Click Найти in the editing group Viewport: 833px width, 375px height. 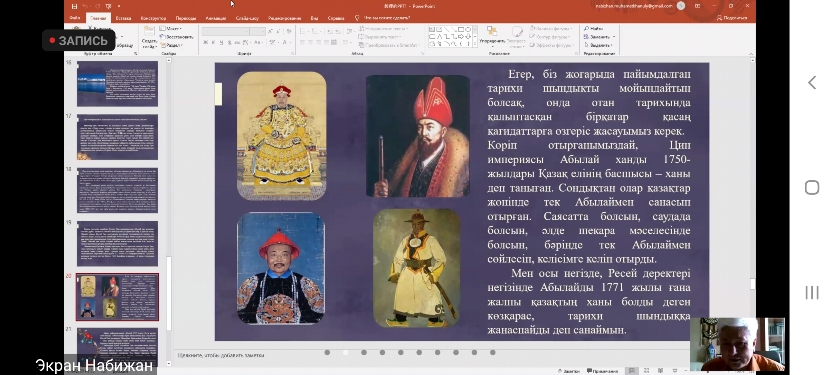(594, 29)
